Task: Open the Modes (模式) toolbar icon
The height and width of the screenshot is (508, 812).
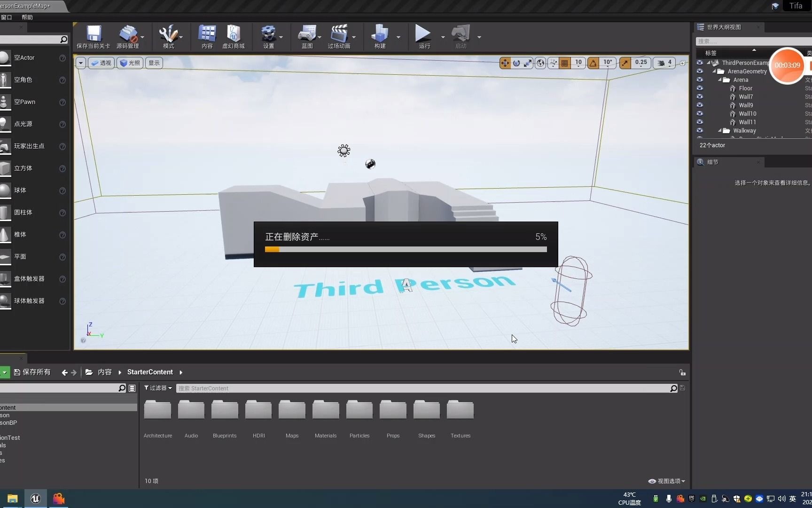Action: tap(168, 37)
